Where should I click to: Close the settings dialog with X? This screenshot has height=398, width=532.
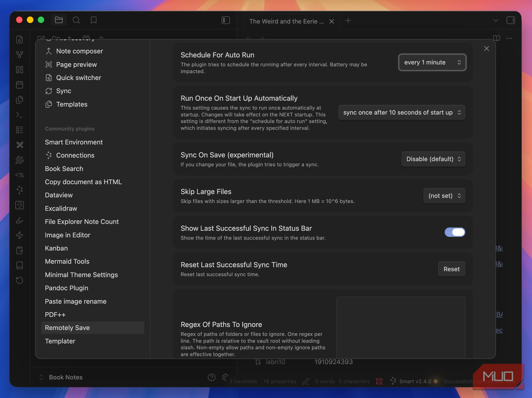click(486, 48)
